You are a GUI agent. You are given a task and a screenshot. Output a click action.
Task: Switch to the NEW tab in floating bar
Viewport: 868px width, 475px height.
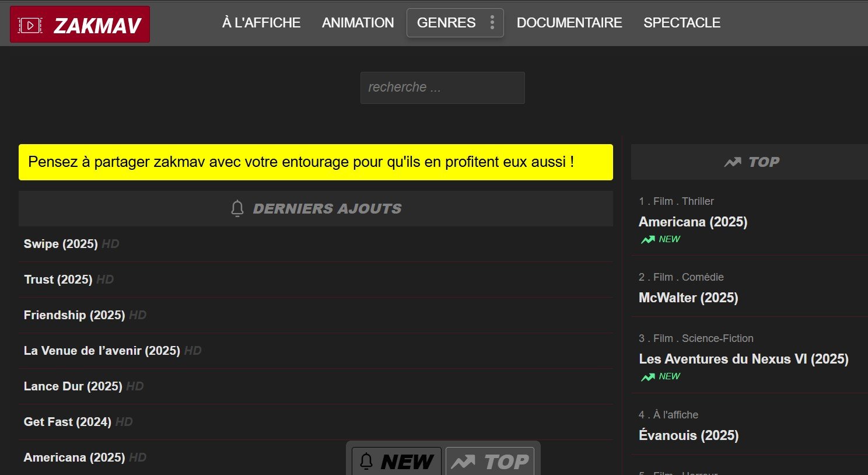tap(397, 462)
